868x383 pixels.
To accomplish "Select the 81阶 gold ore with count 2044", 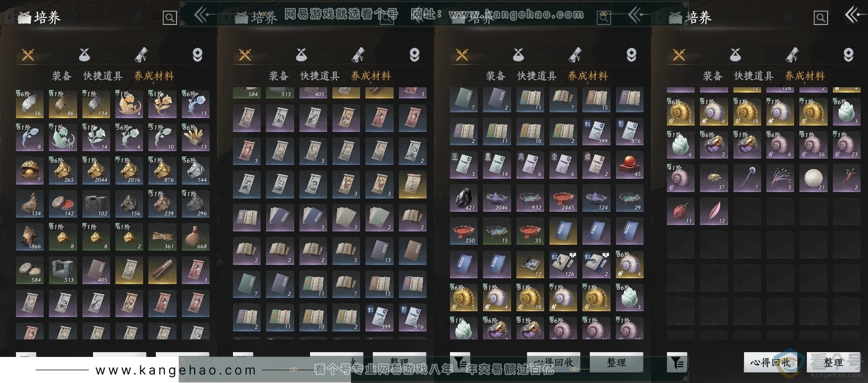I will point(96,170).
